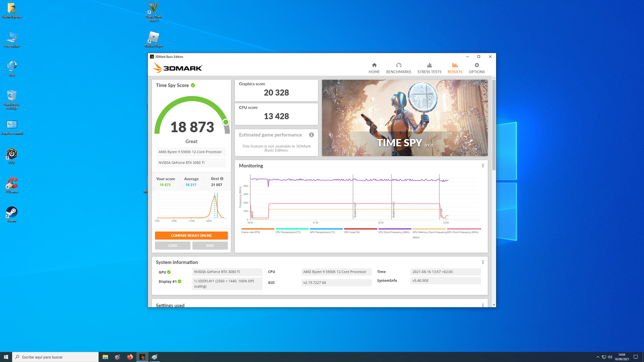This screenshot has width=644, height=362.
Task: Select the Roblox Player desktop icon
Action: click(x=153, y=40)
